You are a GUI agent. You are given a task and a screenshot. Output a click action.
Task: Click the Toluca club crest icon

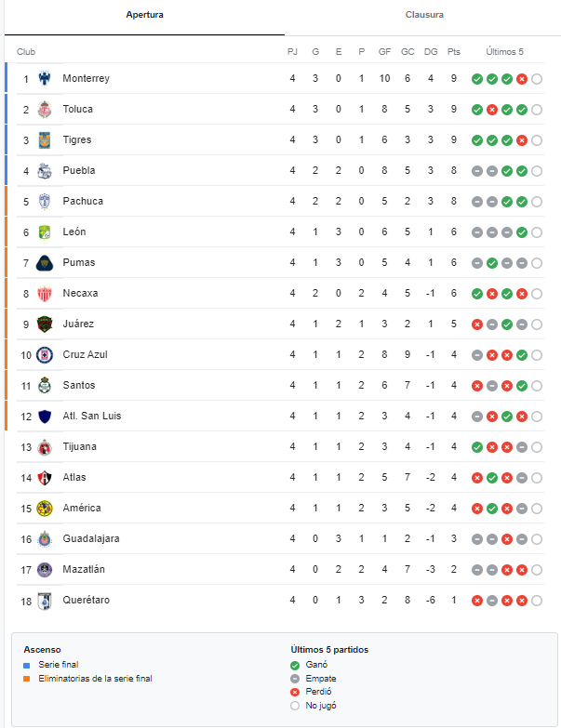[x=44, y=109]
